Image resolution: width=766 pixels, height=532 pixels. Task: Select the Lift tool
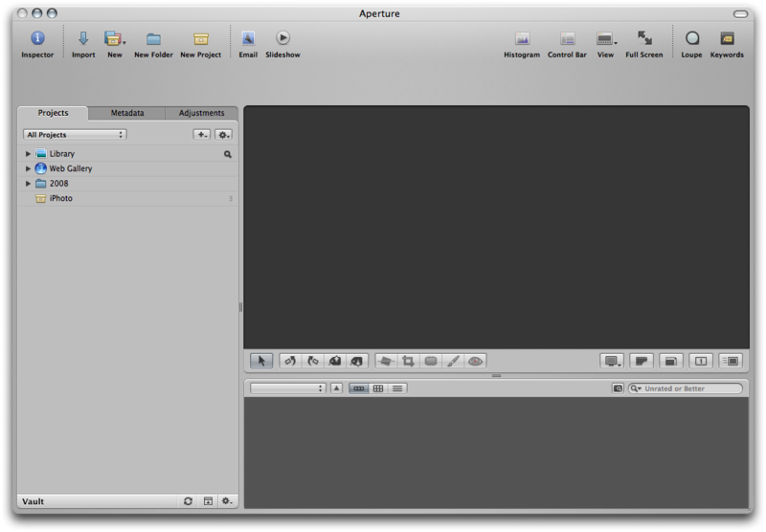(x=335, y=361)
